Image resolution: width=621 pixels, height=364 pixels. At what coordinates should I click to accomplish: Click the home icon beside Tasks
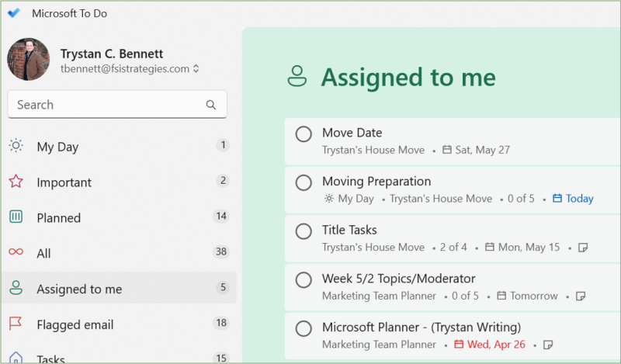(x=16, y=357)
